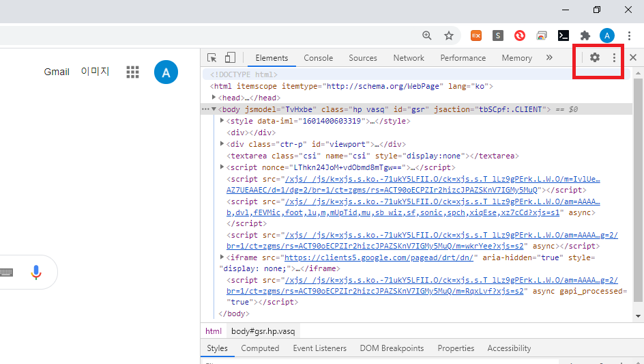Start voice search with microphone icon
Viewport: 644px width, 364px height.
pyautogui.click(x=36, y=272)
